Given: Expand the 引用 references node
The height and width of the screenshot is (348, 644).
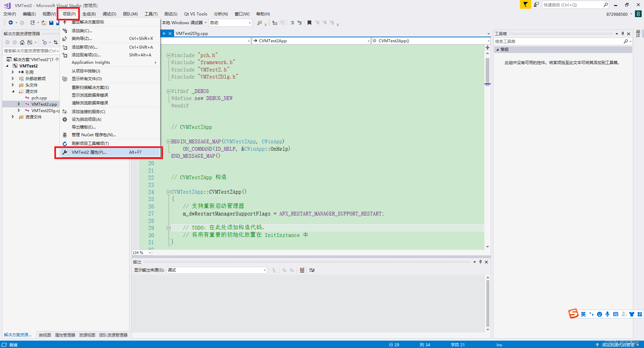Looking at the screenshot, I should pos(13,72).
